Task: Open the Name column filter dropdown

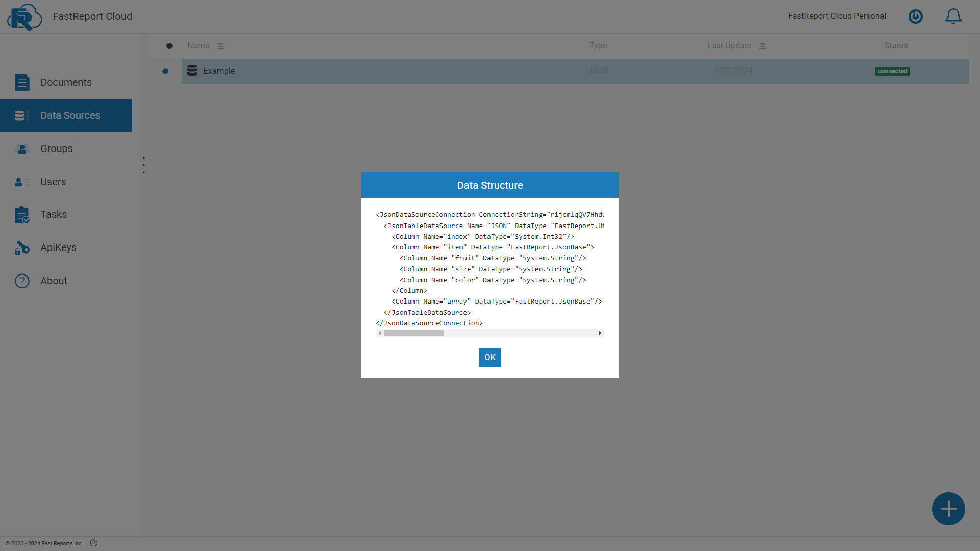Action: pos(220,46)
